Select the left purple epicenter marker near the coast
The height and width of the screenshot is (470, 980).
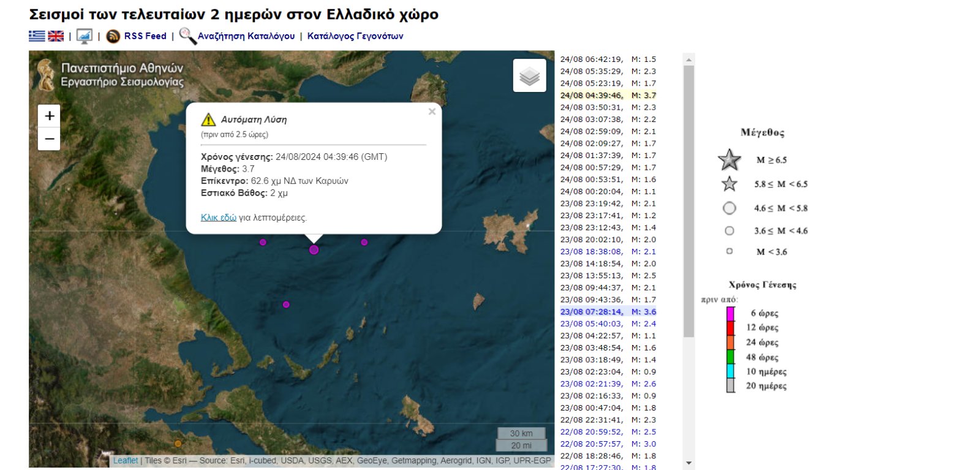pyautogui.click(x=263, y=242)
